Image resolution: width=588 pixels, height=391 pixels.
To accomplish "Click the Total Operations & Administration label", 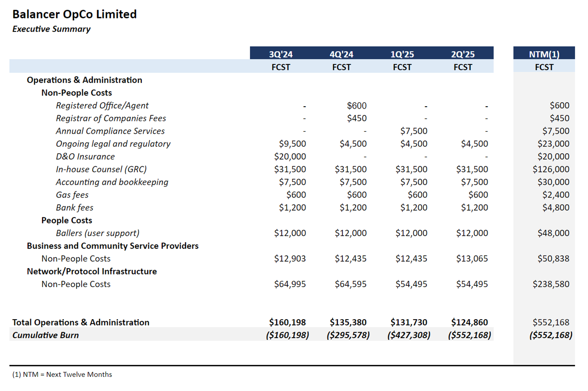I will pos(81,322).
